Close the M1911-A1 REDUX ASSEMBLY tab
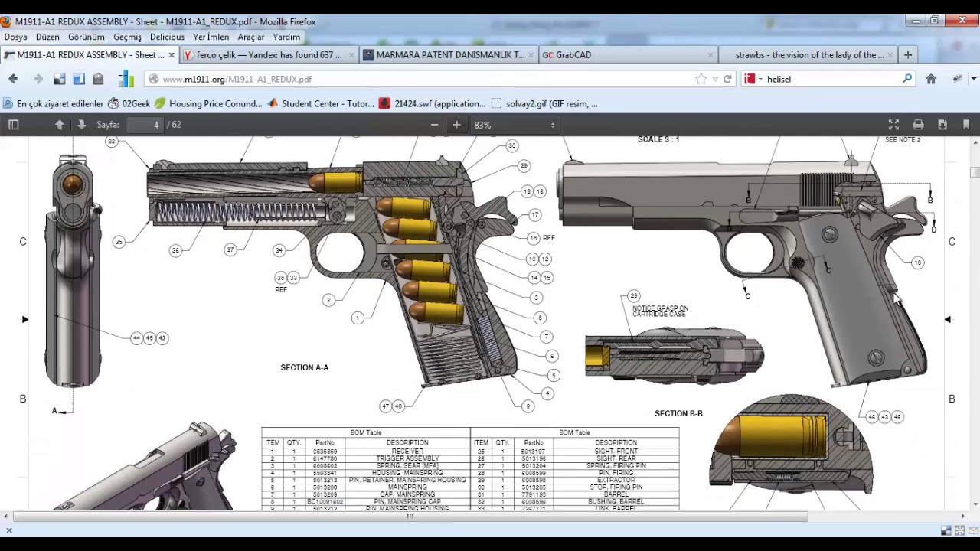The width and height of the screenshot is (980, 551). pos(171,55)
